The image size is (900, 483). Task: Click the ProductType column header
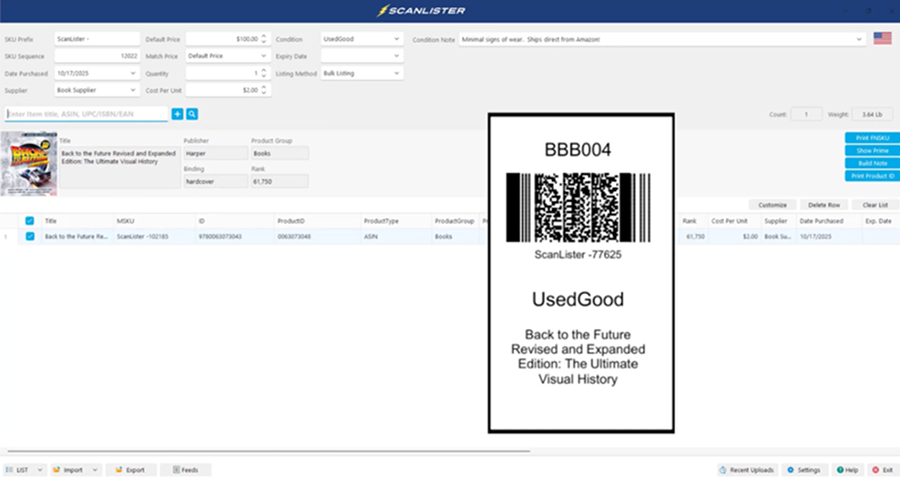point(395,221)
